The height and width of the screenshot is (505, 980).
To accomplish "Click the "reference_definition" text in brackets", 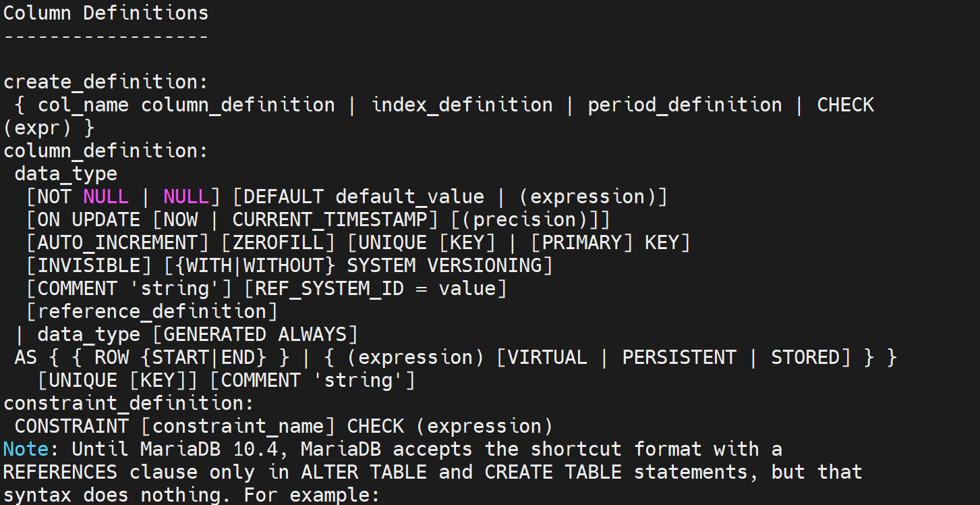I will 152,311.
